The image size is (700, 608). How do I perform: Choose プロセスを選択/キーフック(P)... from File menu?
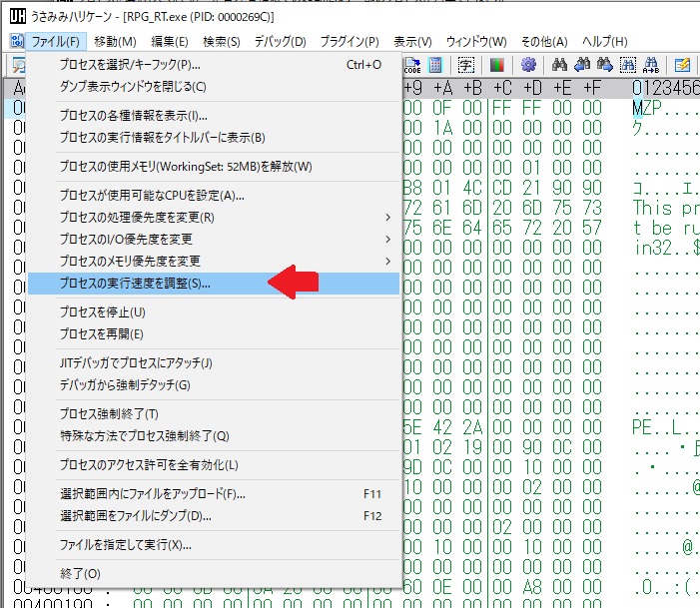click(x=130, y=65)
